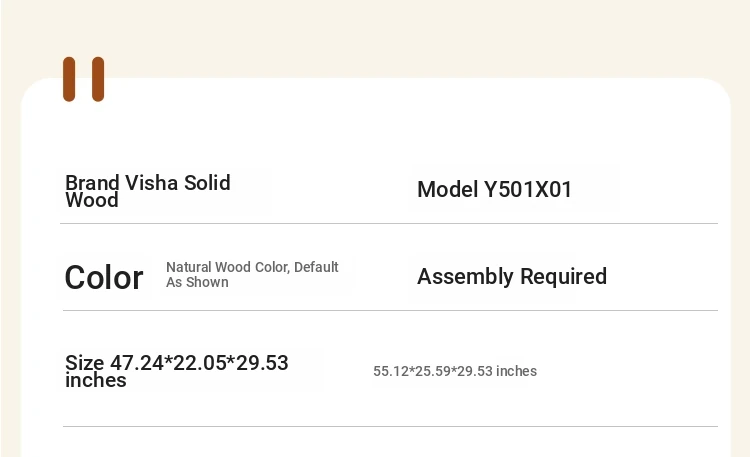Select Size 47.24*22.05*29.53 inches option
The width and height of the screenshot is (750, 457).
click(x=176, y=371)
